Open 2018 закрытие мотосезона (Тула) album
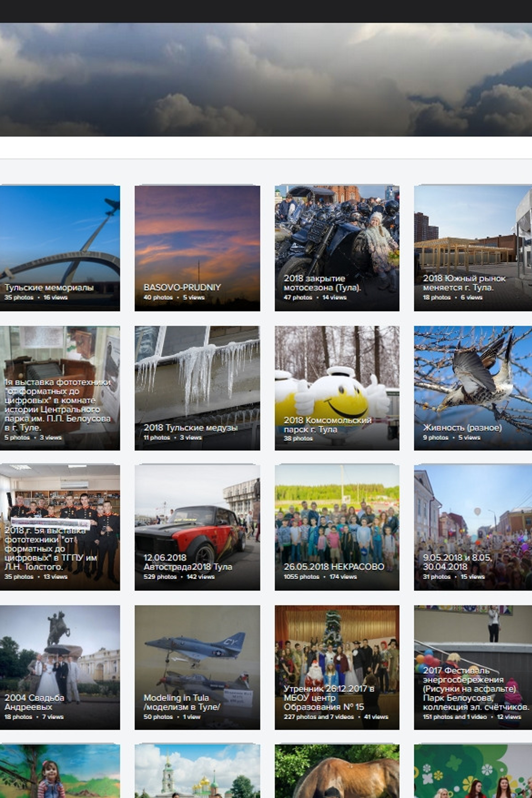 tap(337, 248)
